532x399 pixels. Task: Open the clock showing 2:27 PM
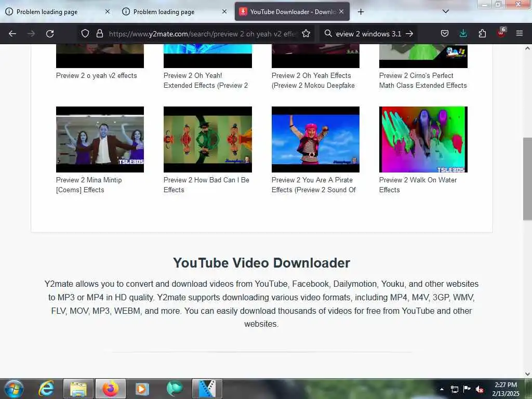point(506,389)
